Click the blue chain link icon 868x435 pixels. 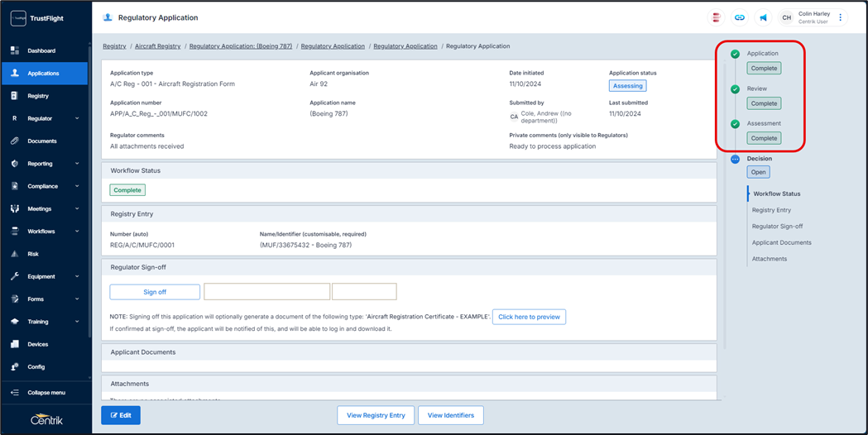[740, 17]
